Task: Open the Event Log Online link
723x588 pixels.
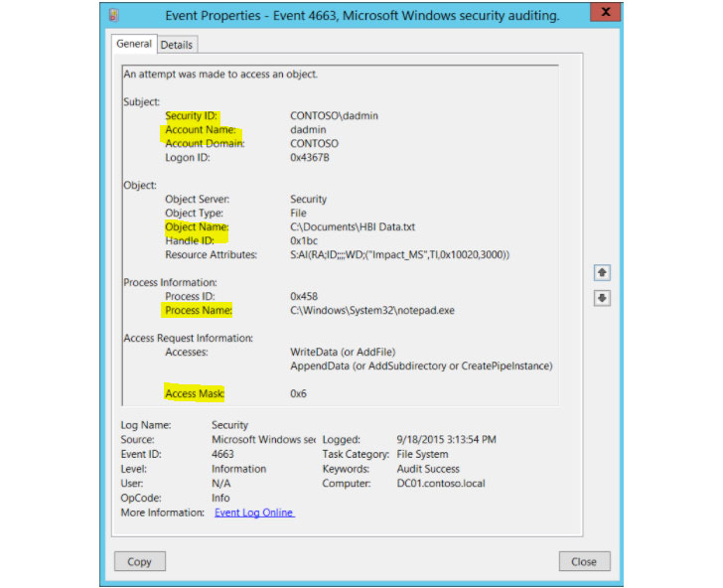Action: pyautogui.click(x=254, y=513)
